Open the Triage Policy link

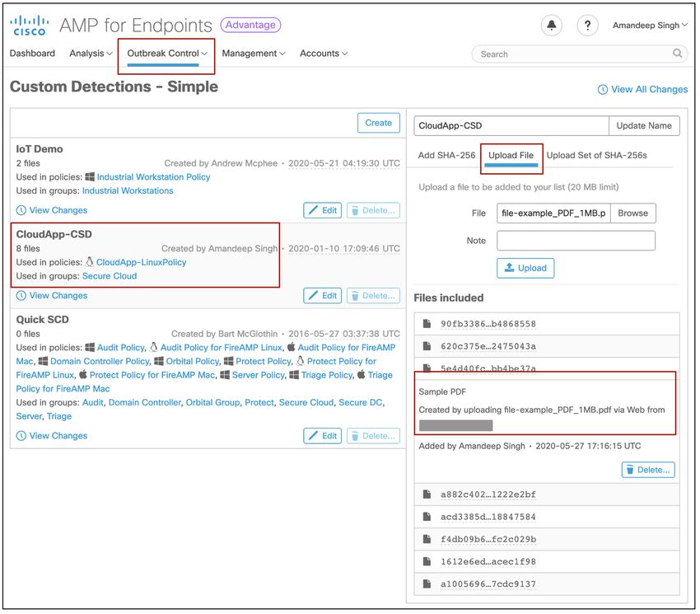point(327,375)
